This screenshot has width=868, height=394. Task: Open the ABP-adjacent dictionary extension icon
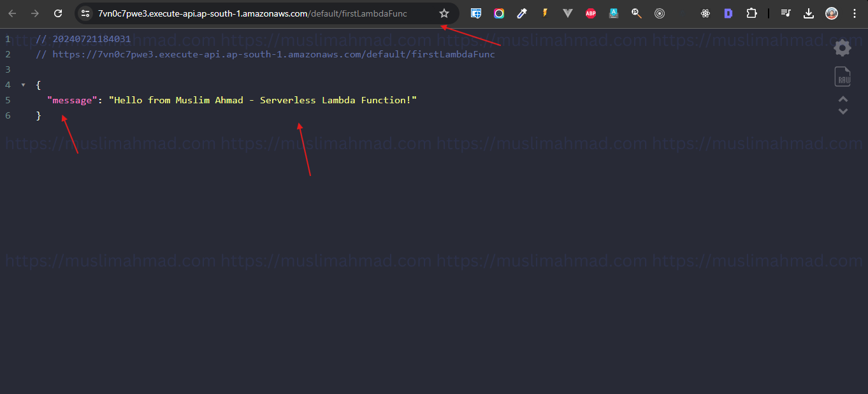click(613, 13)
